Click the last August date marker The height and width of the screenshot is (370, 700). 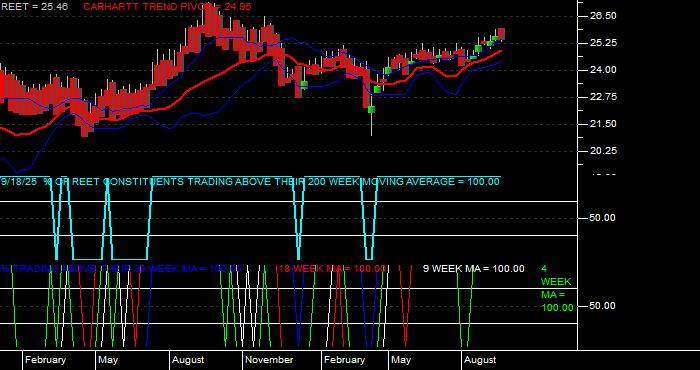480,360
